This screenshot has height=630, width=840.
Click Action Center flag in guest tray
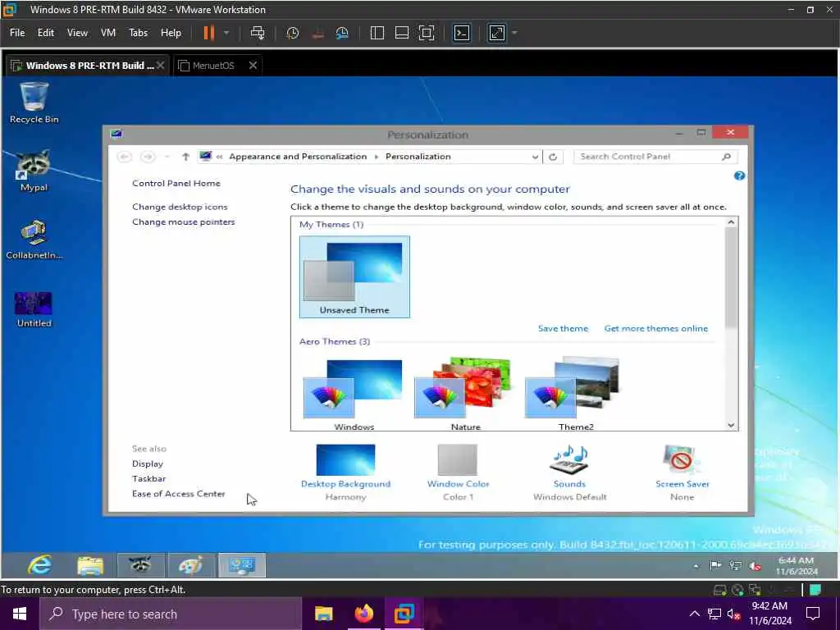pos(715,566)
